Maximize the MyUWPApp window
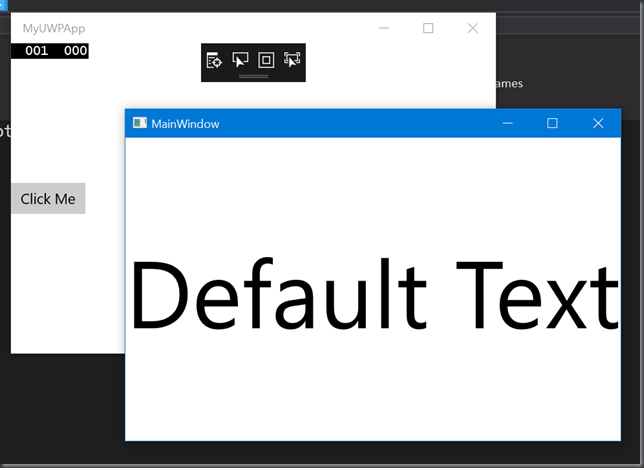The image size is (644, 468). (428, 28)
